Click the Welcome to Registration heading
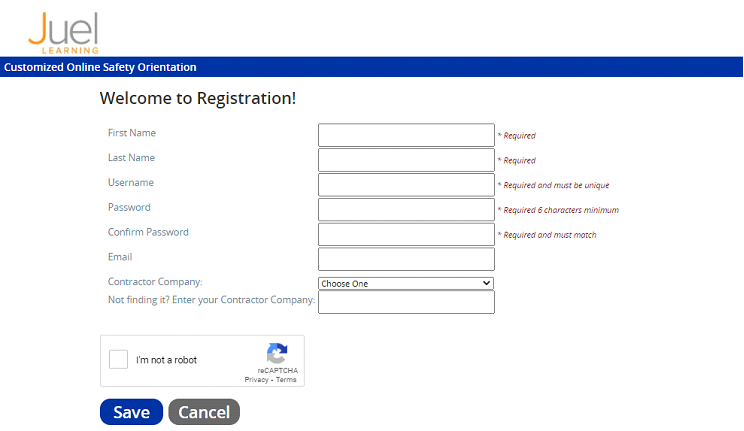This screenshot has width=744, height=431. coord(198,99)
